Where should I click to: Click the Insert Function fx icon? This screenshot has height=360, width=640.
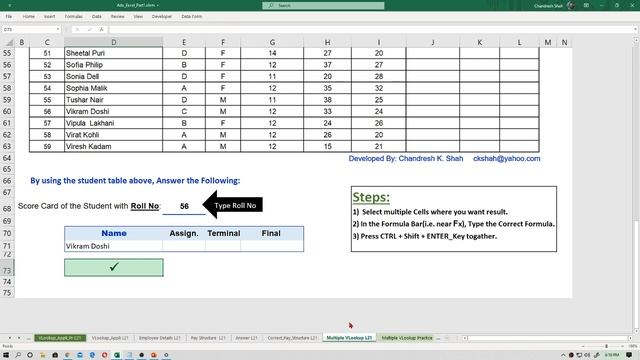101,29
